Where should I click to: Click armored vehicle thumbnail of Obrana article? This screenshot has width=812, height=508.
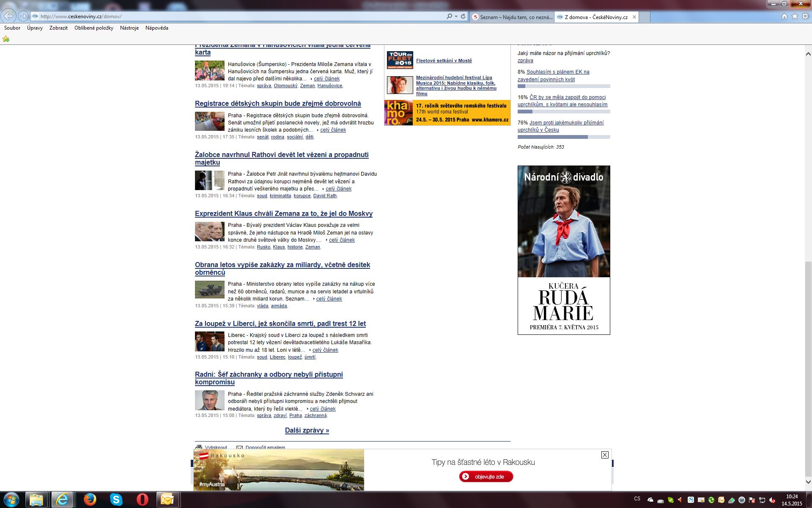coord(210,290)
